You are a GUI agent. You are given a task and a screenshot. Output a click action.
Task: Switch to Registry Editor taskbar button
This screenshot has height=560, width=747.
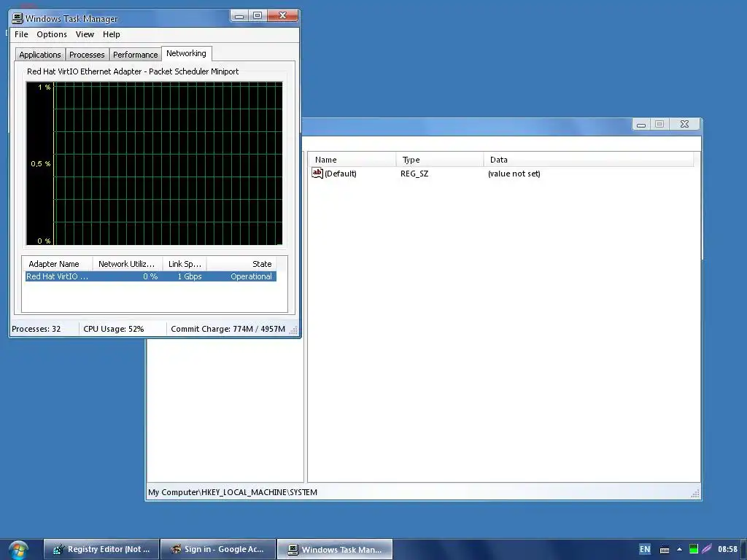pyautogui.click(x=101, y=550)
